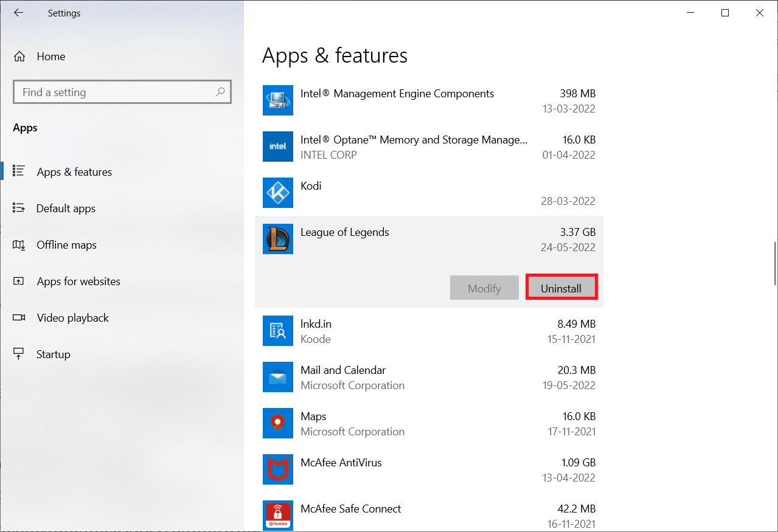Select the Maps app entry
The image size is (778, 532).
[429, 423]
